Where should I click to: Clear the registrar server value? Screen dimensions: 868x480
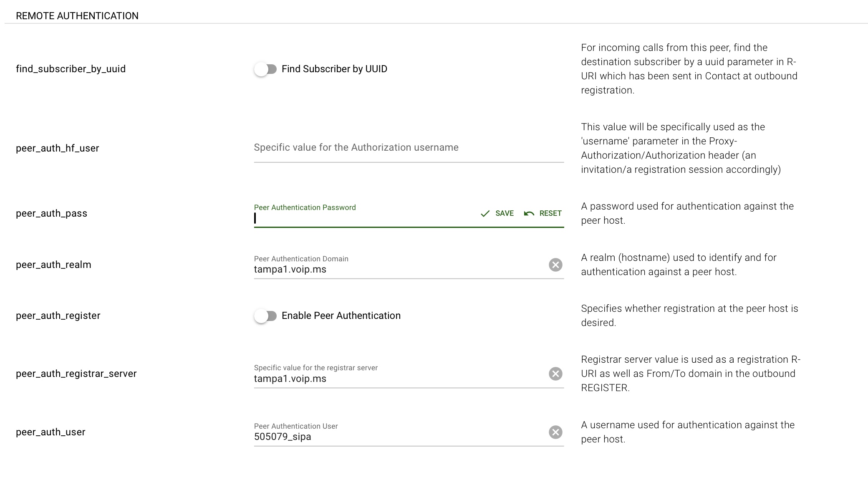pyautogui.click(x=555, y=374)
